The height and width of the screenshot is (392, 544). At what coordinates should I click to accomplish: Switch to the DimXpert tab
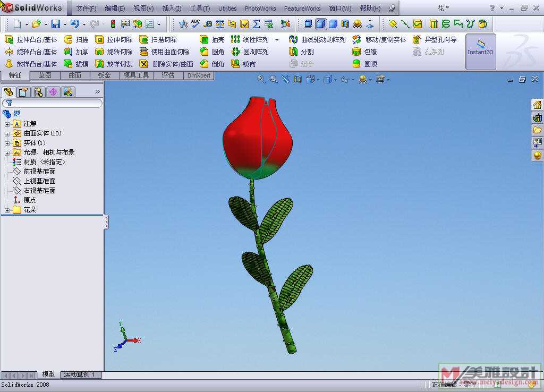[199, 75]
